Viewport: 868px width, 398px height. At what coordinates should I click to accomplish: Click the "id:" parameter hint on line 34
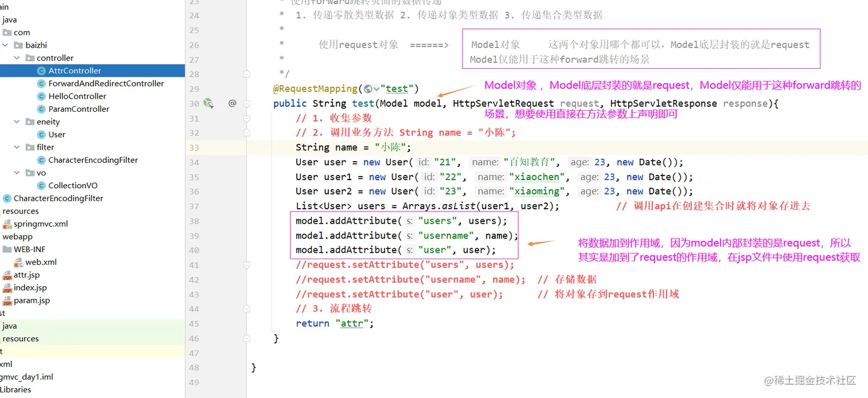point(424,162)
